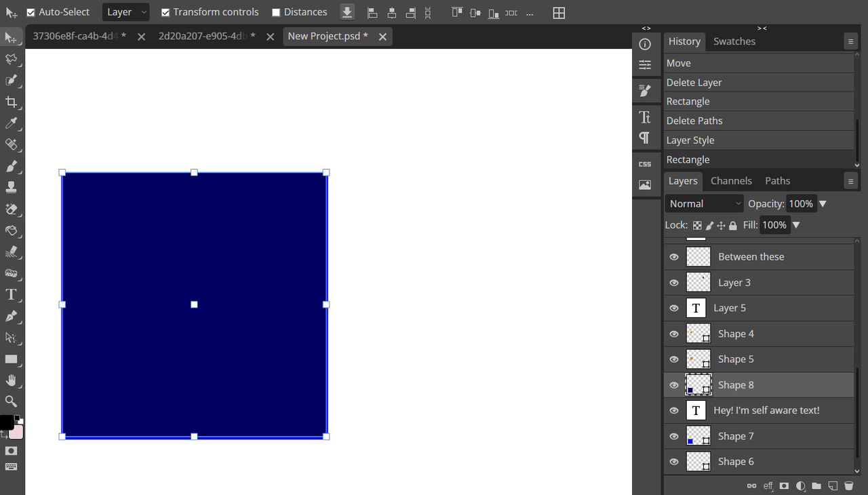Select the Spot Healing Brush tool
This screenshot has width=868, height=495.
point(11,144)
